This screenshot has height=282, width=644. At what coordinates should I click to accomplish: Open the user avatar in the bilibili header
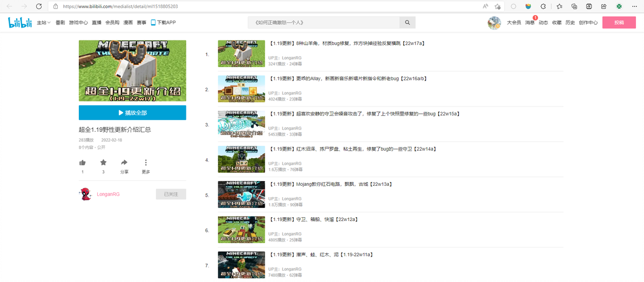[x=494, y=23]
